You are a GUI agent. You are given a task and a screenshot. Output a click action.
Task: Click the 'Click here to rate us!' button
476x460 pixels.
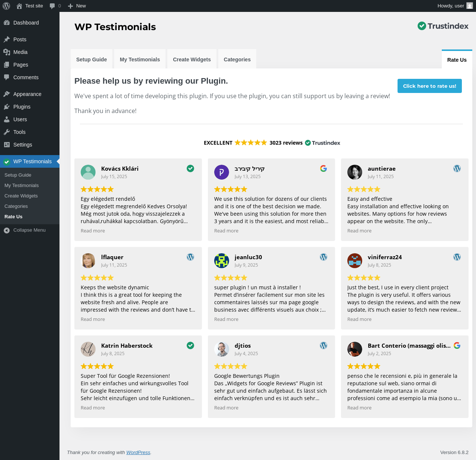[430, 86]
